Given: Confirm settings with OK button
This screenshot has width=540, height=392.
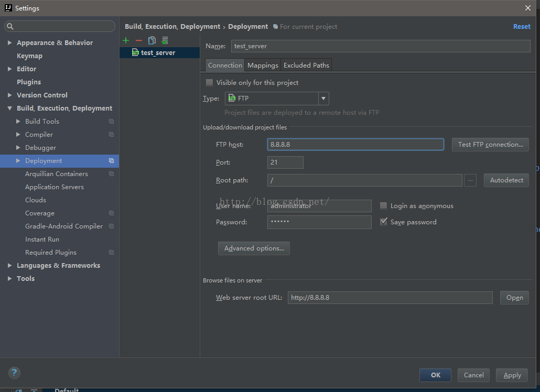Looking at the screenshot, I should click(435, 375).
